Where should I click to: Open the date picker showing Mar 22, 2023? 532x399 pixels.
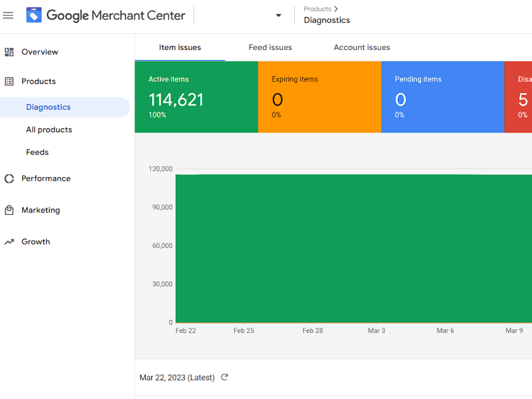[x=177, y=377]
